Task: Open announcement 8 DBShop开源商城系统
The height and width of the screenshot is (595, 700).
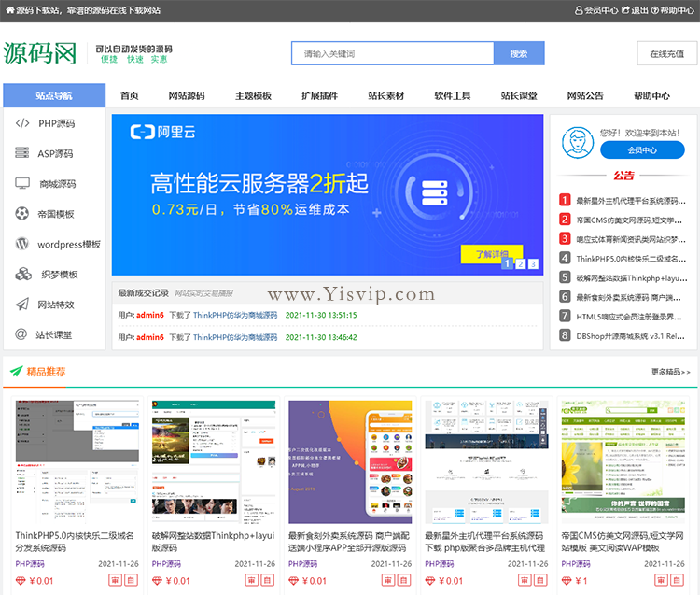Action: (630, 336)
